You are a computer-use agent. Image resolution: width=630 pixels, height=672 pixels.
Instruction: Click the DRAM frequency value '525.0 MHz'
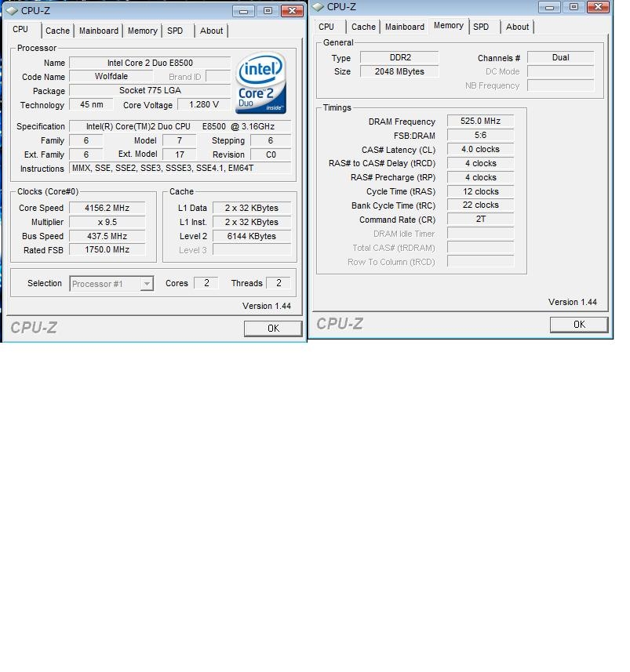click(x=480, y=121)
